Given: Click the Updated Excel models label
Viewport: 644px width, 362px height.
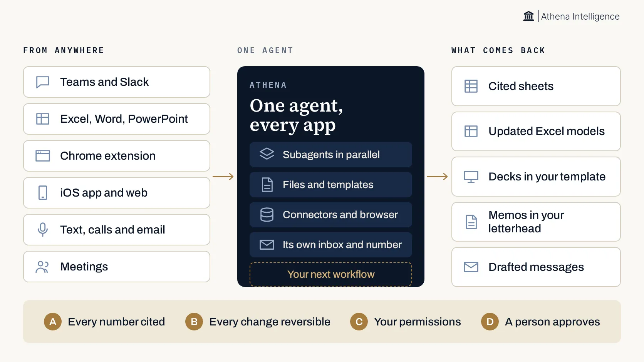Looking at the screenshot, I should [547, 131].
